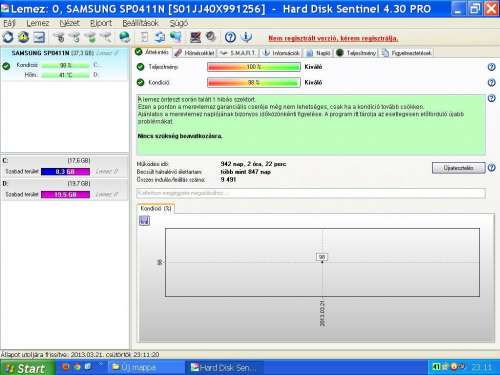500x375 pixels.
Task: Click the blue info toolbar icon
Action: pos(246,37)
